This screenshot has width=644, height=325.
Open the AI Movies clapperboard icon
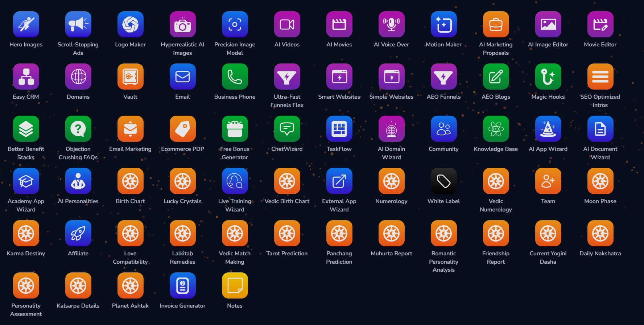click(x=339, y=24)
